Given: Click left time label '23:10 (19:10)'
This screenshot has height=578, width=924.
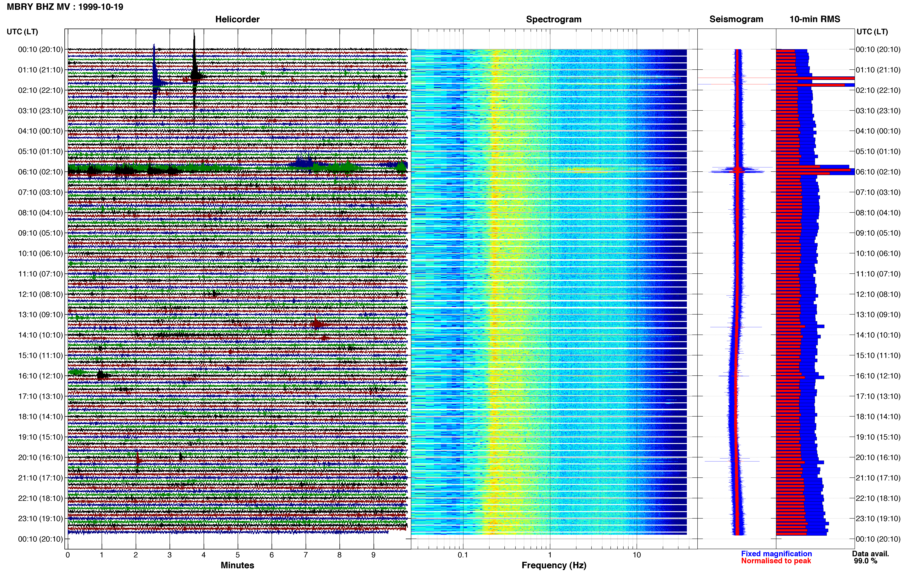Looking at the screenshot, I should [41, 519].
